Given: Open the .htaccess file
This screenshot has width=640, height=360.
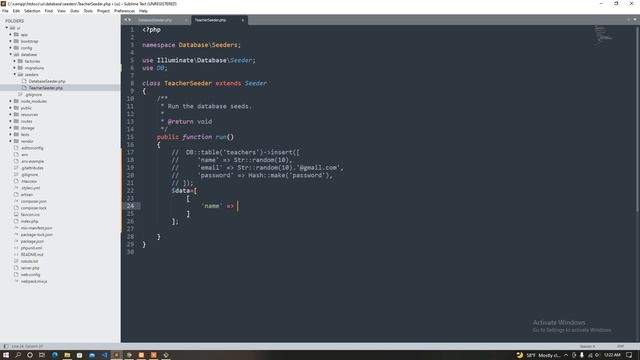Looking at the screenshot, I should click(29, 181).
